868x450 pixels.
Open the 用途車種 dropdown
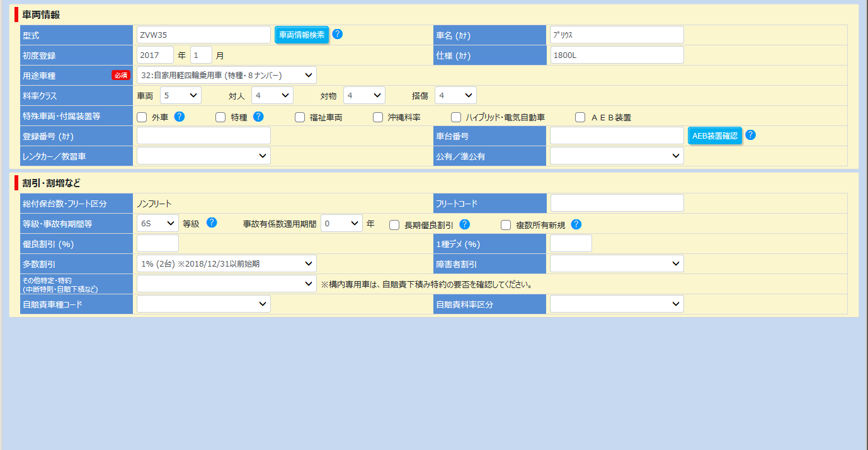[227, 76]
